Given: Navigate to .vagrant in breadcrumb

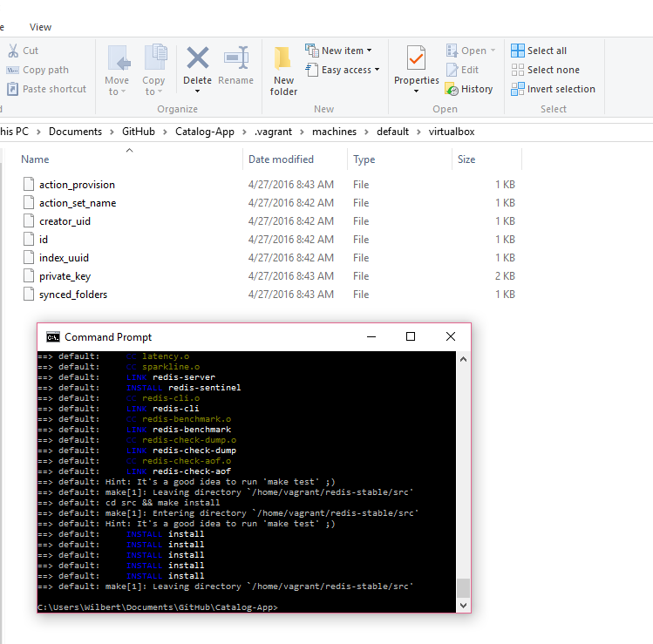Looking at the screenshot, I should point(274,132).
